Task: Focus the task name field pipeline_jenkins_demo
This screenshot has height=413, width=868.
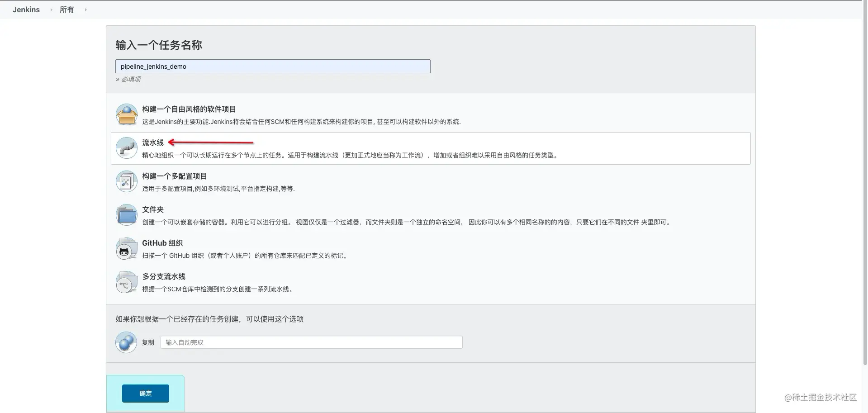Action: point(273,66)
